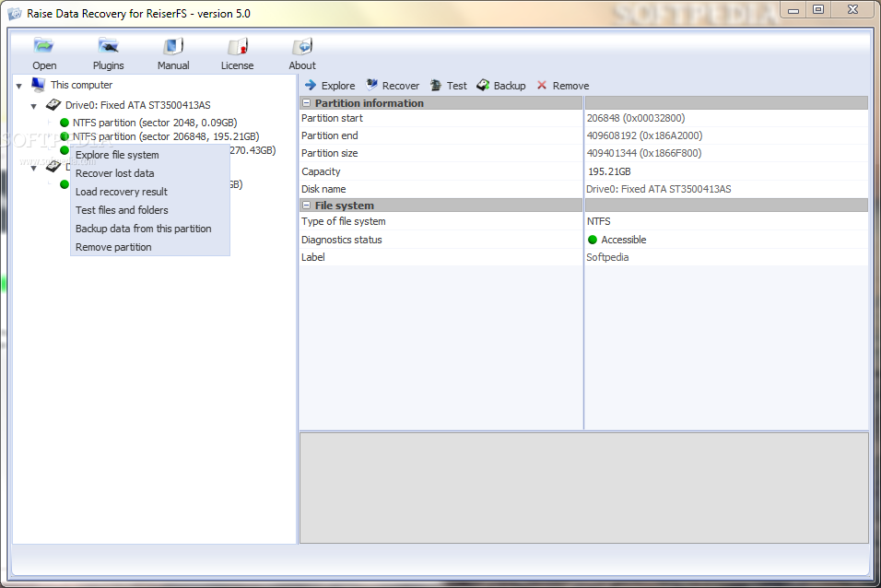
Task: Choose Explore file system from context menu
Action: 150,155
